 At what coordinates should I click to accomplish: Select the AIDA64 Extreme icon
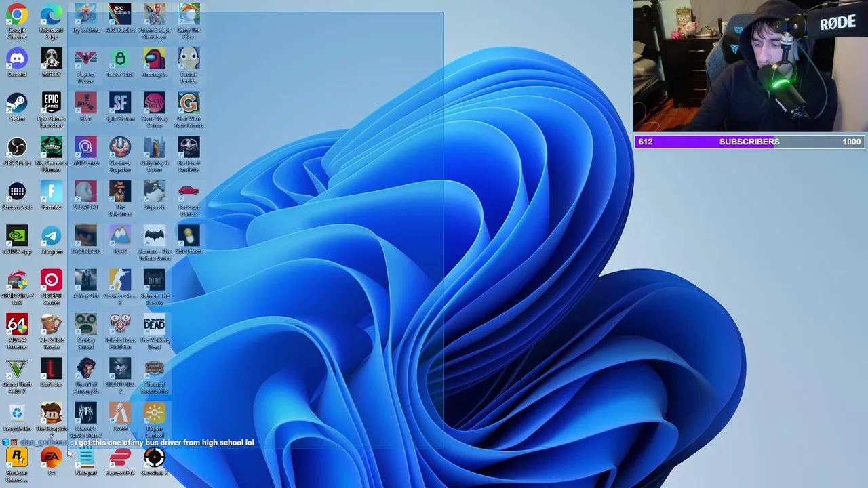[x=17, y=331]
